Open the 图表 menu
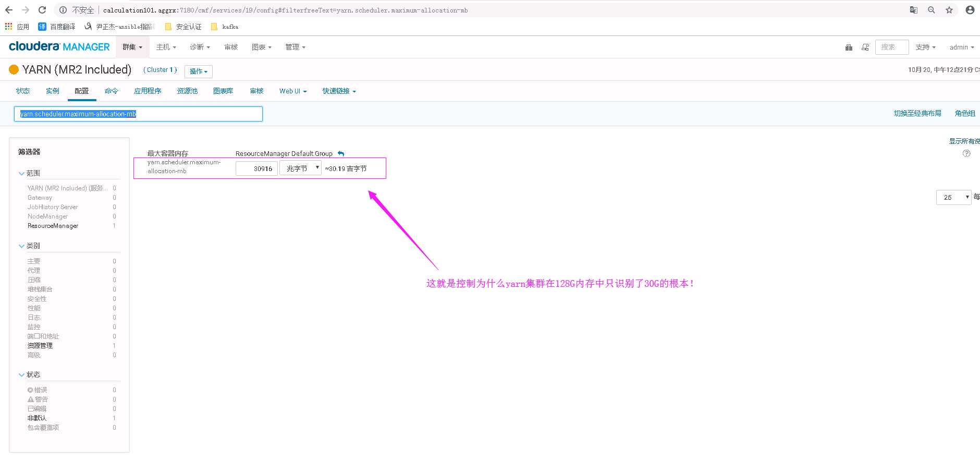 [x=262, y=47]
